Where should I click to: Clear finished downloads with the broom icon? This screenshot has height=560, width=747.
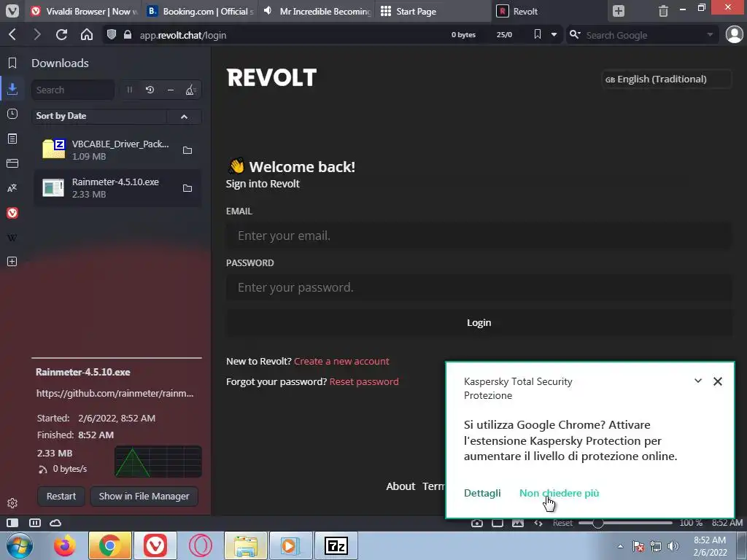pos(190,90)
